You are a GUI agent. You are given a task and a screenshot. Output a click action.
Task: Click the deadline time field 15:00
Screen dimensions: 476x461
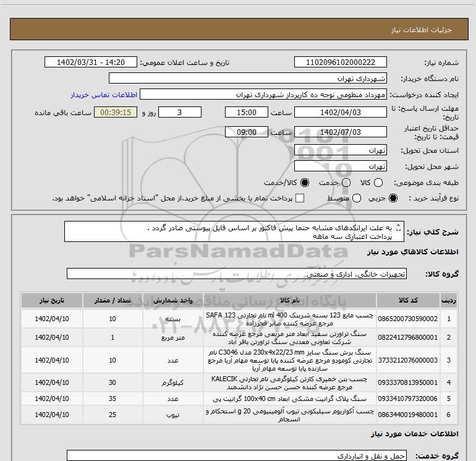[247, 113]
